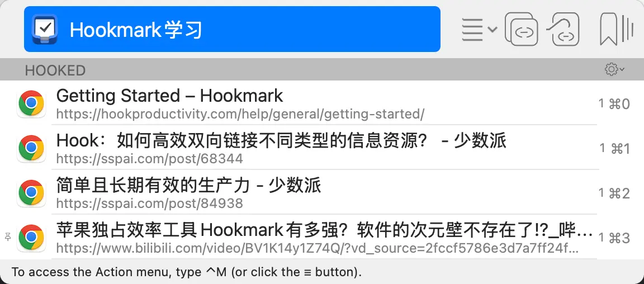Open the Getting Started – Hookmark link
The height and width of the screenshot is (284, 644).
click(x=169, y=96)
